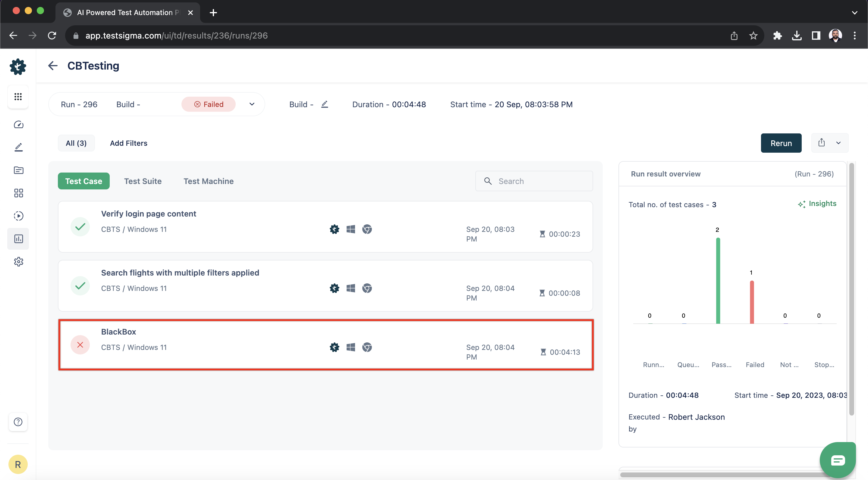Switch to the Test Machine tab
Image resolution: width=868 pixels, height=480 pixels.
(x=209, y=181)
